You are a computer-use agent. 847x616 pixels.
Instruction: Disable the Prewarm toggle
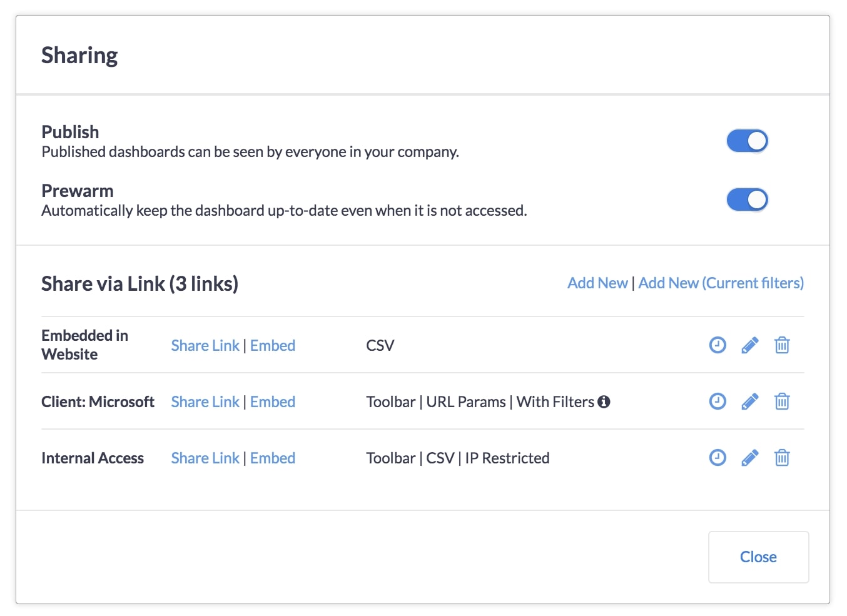747,200
